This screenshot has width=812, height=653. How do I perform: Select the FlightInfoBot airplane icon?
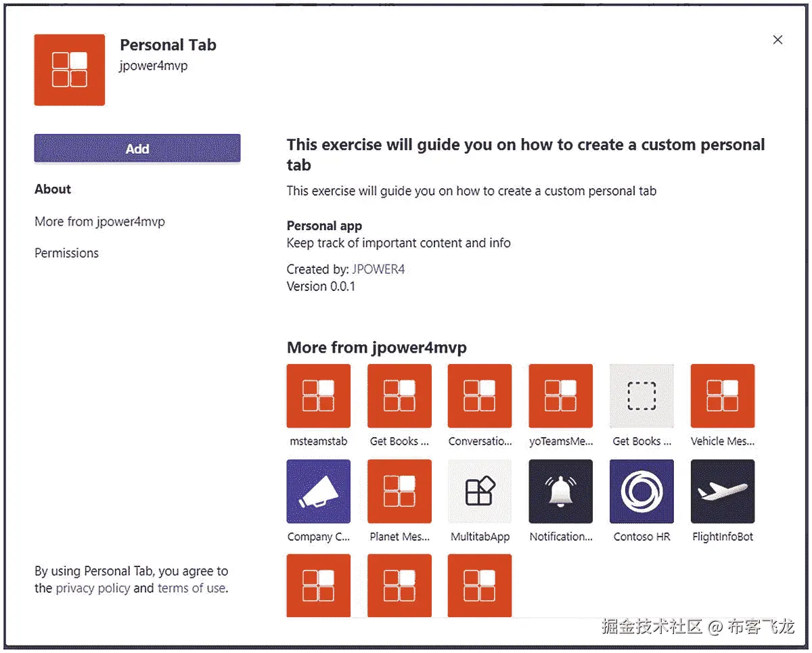pyautogui.click(x=722, y=491)
